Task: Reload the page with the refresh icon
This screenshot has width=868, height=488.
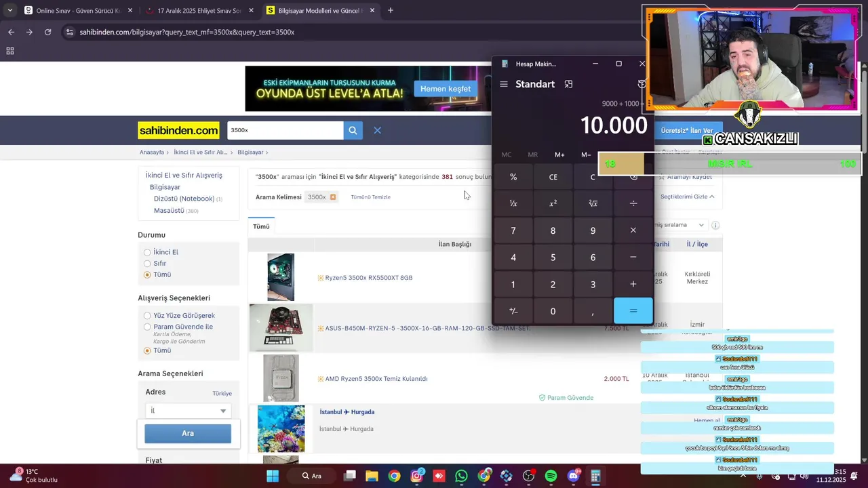Action: pyautogui.click(x=47, y=32)
